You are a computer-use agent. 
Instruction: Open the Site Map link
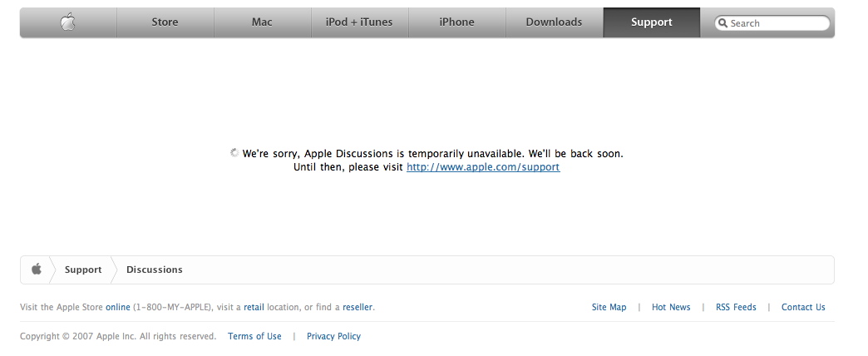(609, 307)
